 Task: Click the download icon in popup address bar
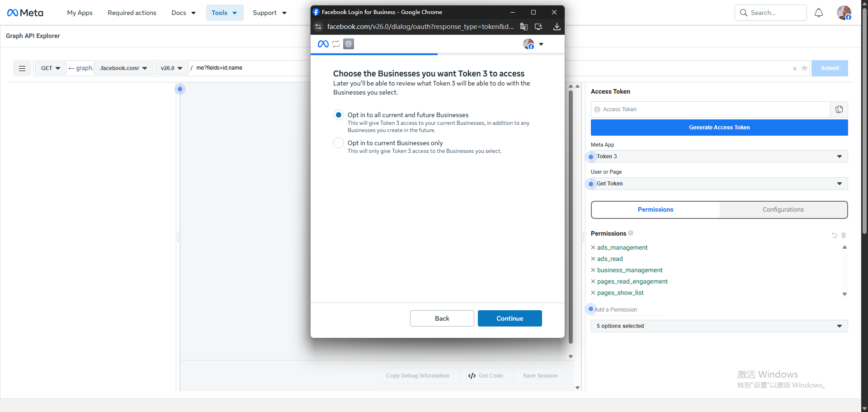pos(557,27)
